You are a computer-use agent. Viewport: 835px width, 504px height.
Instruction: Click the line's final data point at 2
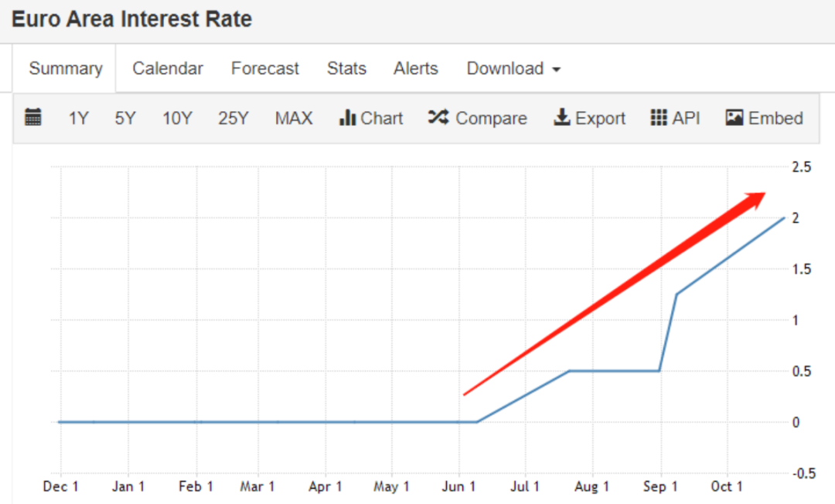pyautogui.click(x=783, y=218)
